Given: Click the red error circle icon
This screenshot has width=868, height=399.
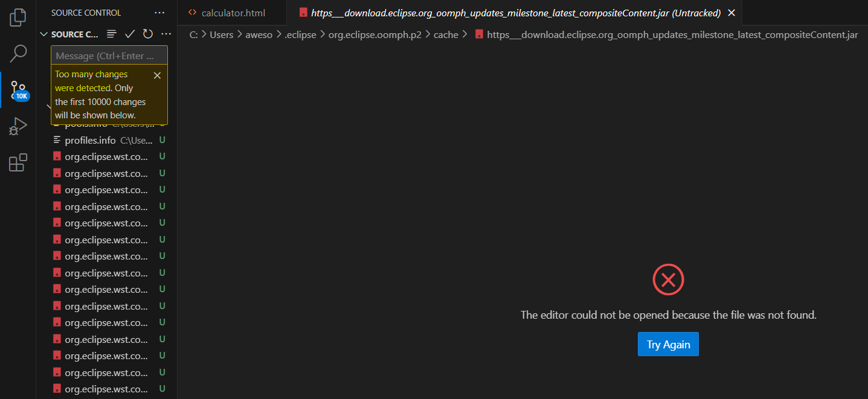Looking at the screenshot, I should 668,279.
